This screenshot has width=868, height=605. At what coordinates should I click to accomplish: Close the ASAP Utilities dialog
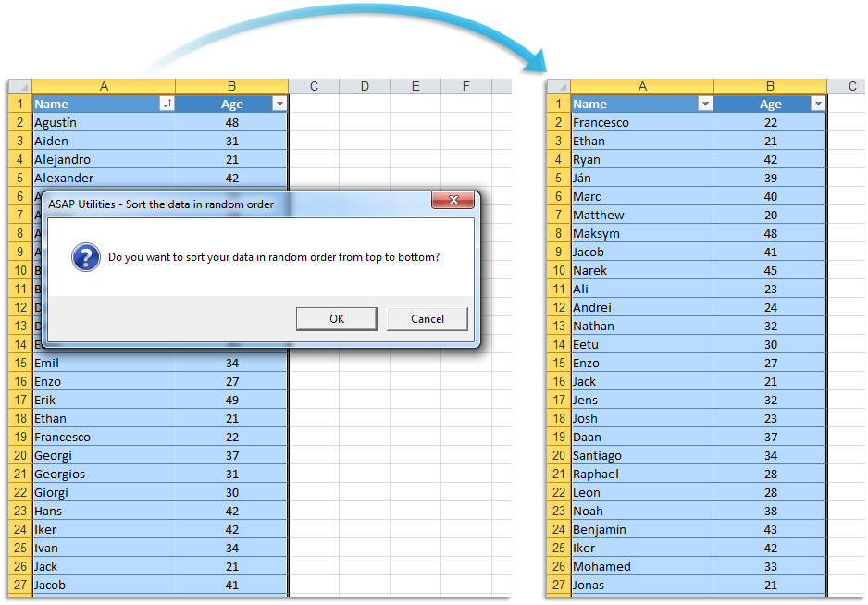click(453, 200)
